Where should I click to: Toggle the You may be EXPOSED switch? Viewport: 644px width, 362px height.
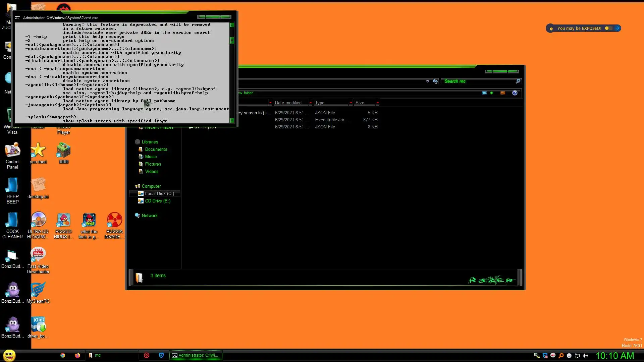tap(608, 28)
